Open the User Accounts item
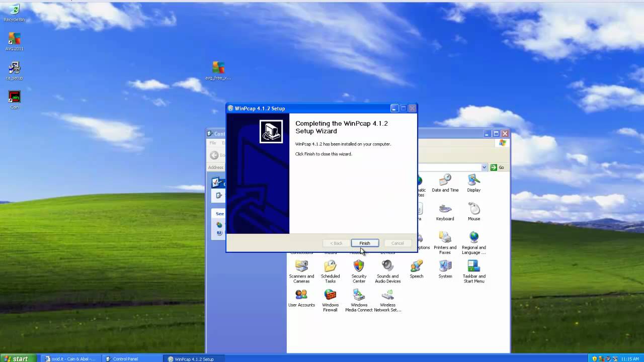Screen dimensions: 644x362 (x=301, y=298)
